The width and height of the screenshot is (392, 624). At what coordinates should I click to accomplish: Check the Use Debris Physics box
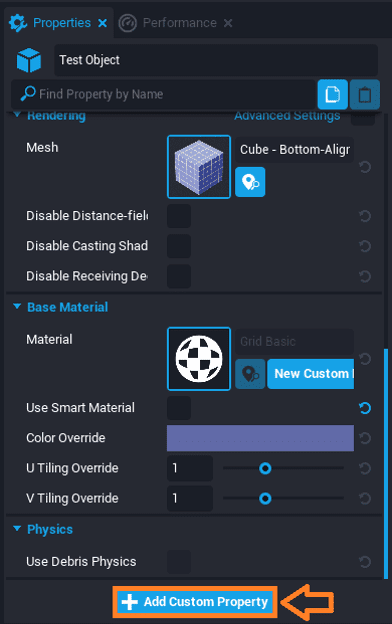[179, 562]
